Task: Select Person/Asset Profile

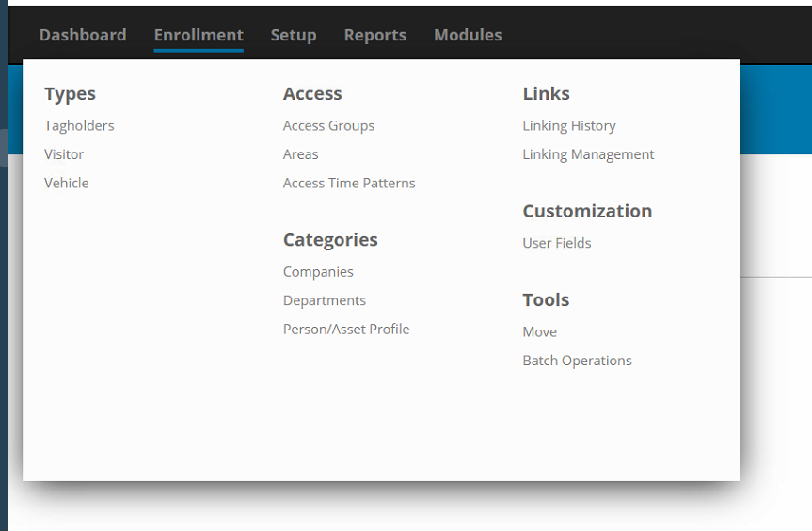Action: point(346,329)
